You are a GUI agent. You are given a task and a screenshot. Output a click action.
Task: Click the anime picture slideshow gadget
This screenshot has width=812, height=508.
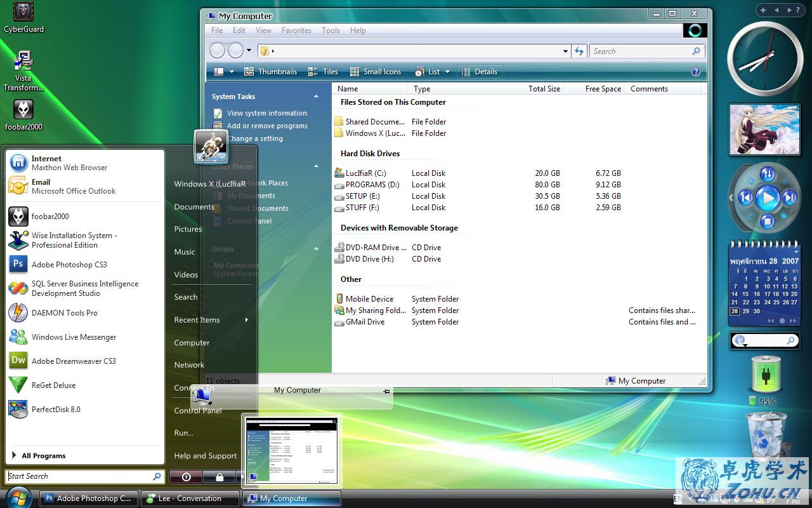point(764,130)
